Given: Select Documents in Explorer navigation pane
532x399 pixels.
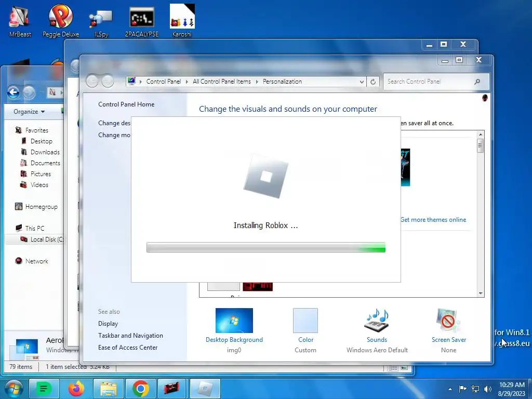Looking at the screenshot, I should [x=45, y=163].
